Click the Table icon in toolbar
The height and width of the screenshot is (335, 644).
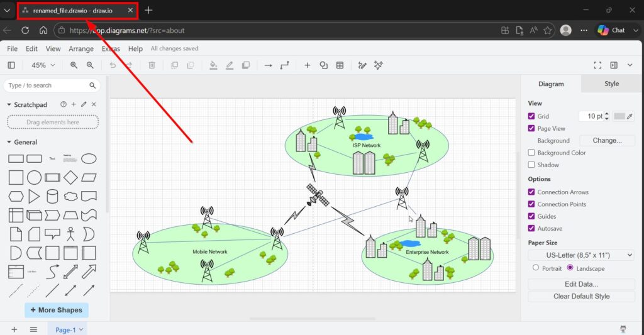[x=340, y=65]
